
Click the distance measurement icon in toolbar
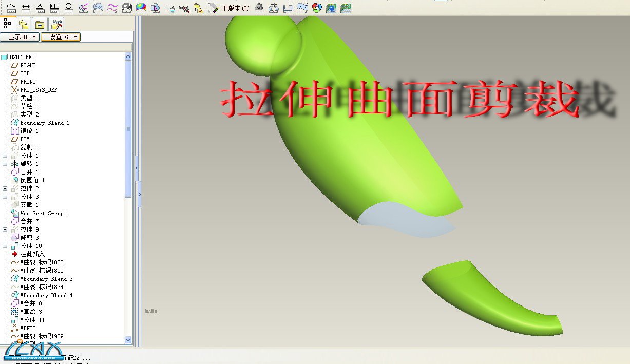[26, 8]
